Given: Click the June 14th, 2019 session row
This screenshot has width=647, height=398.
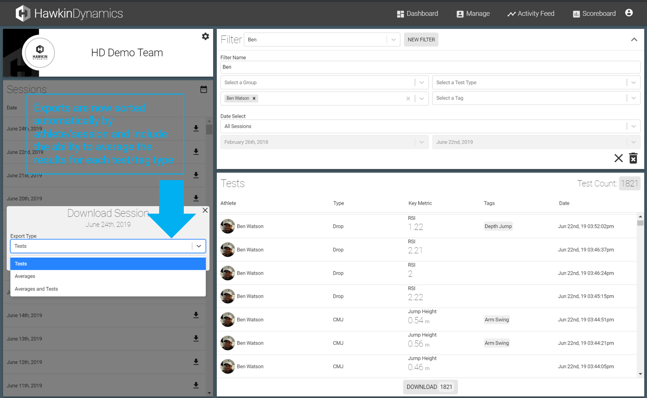Looking at the screenshot, I should point(105,315).
